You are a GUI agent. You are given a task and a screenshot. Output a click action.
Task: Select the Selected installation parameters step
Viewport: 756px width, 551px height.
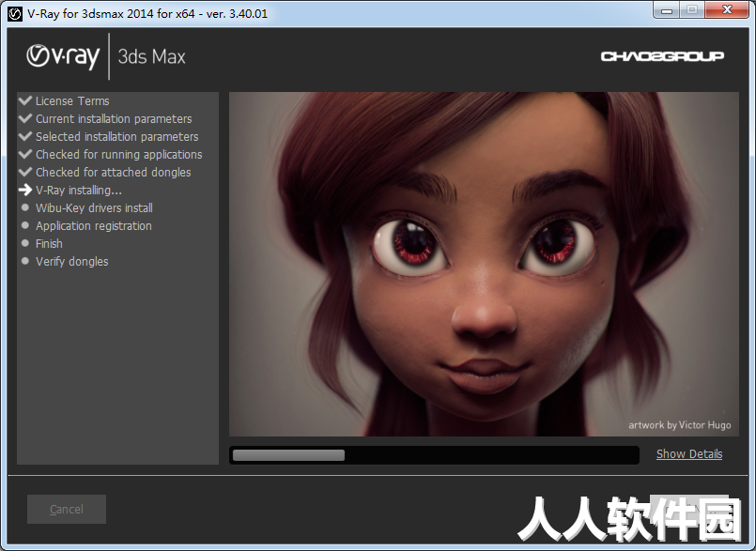point(117,136)
